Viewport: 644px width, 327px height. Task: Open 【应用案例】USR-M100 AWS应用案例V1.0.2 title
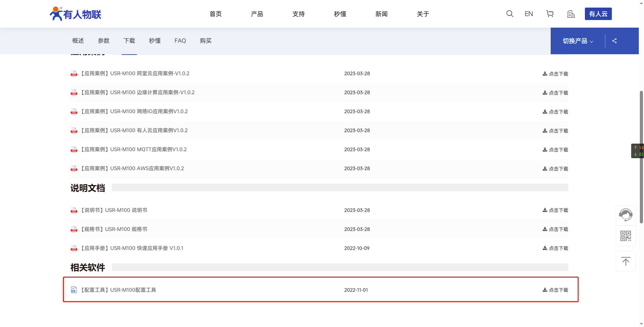click(132, 169)
